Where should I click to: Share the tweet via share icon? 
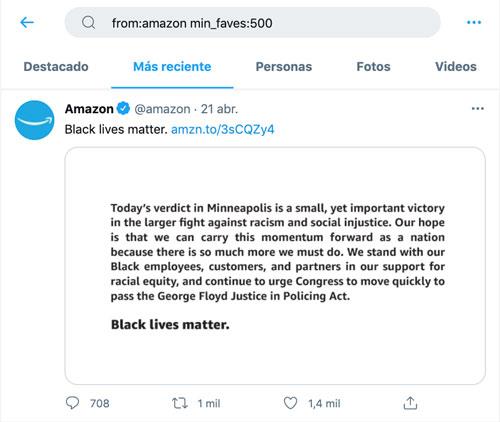tap(410, 403)
